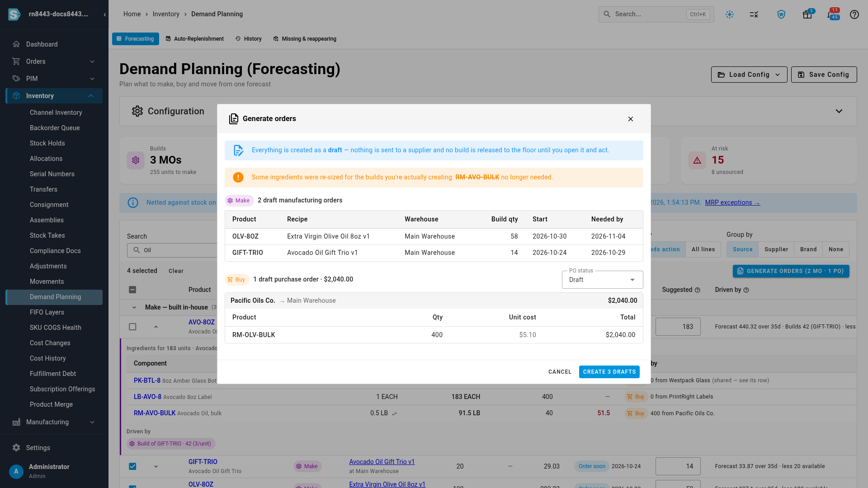The height and width of the screenshot is (488, 868).
Task: Collapse the Inventory sidebar menu
Action: pos(54,96)
